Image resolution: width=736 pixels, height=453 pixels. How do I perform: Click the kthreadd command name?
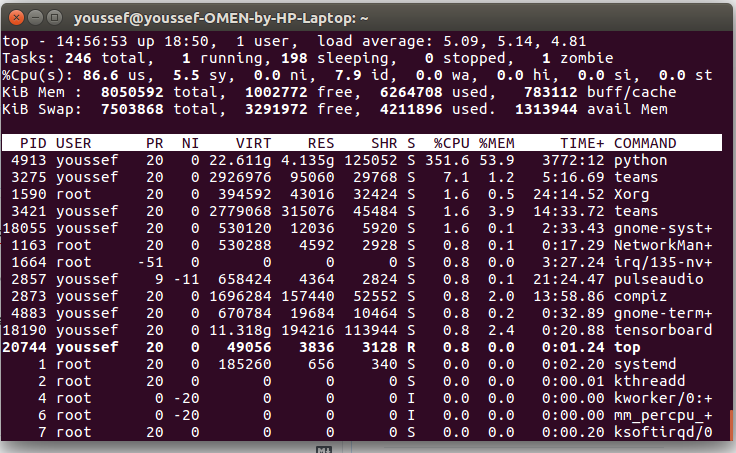(x=650, y=381)
